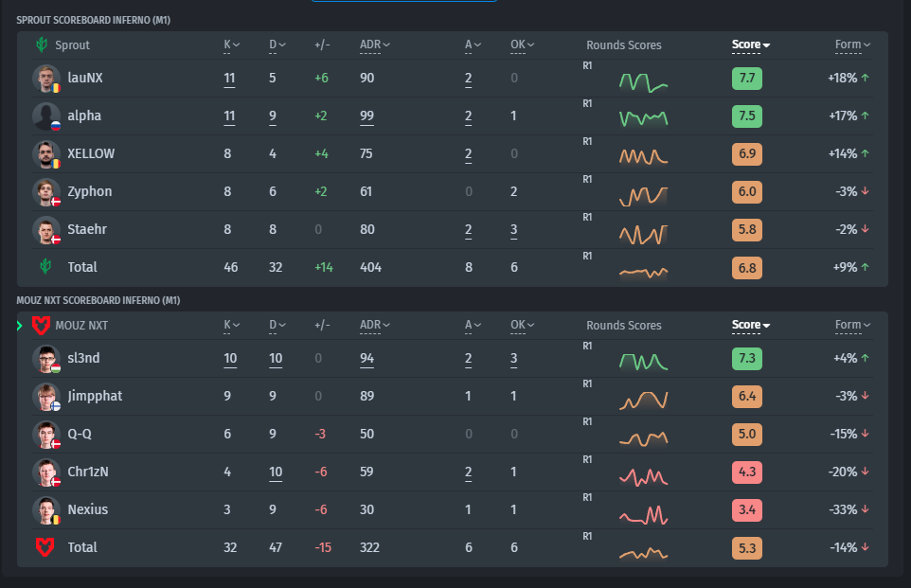Sort MOUZ NXT table by Score

(751, 325)
